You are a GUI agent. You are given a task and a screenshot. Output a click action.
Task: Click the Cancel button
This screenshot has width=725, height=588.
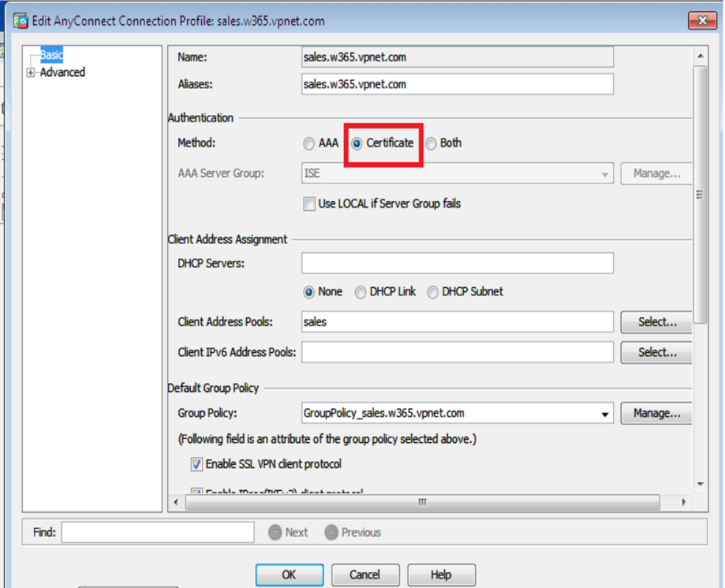(365, 575)
